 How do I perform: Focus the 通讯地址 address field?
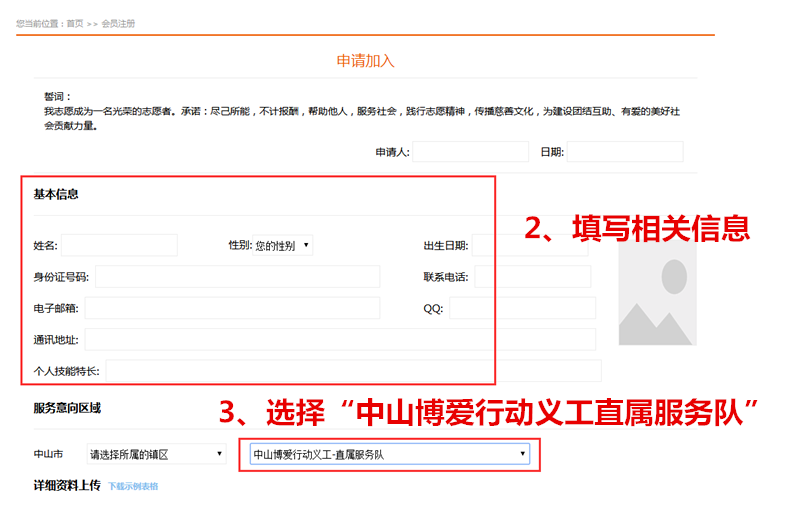point(340,340)
